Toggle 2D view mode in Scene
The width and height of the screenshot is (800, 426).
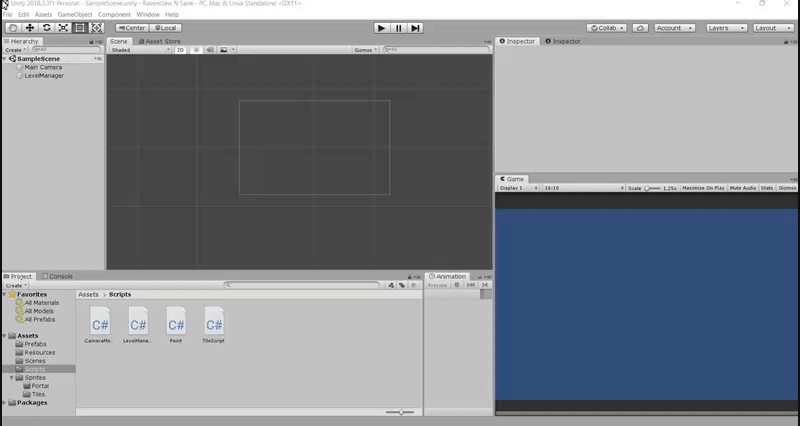[180, 50]
